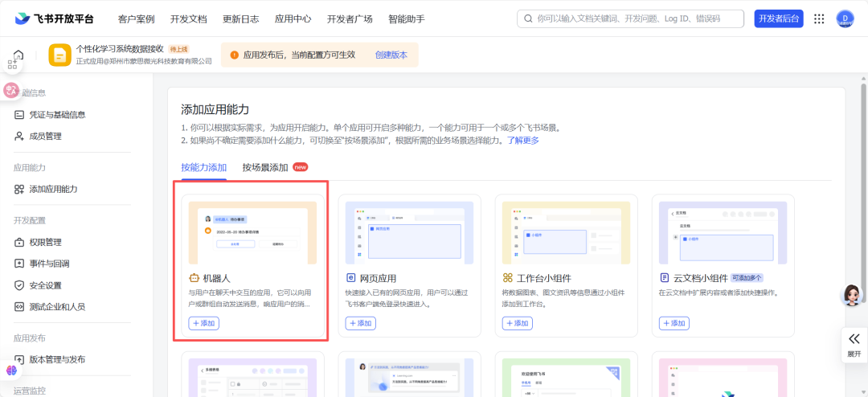Click the 工作台小组件 card preview image
Screen dimensions: 868x397
point(567,232)
